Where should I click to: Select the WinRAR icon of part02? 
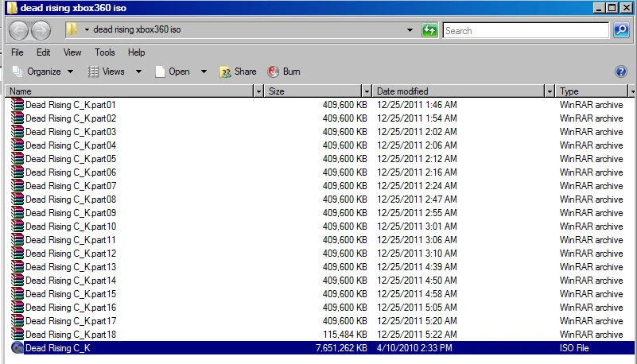(17, 118)
